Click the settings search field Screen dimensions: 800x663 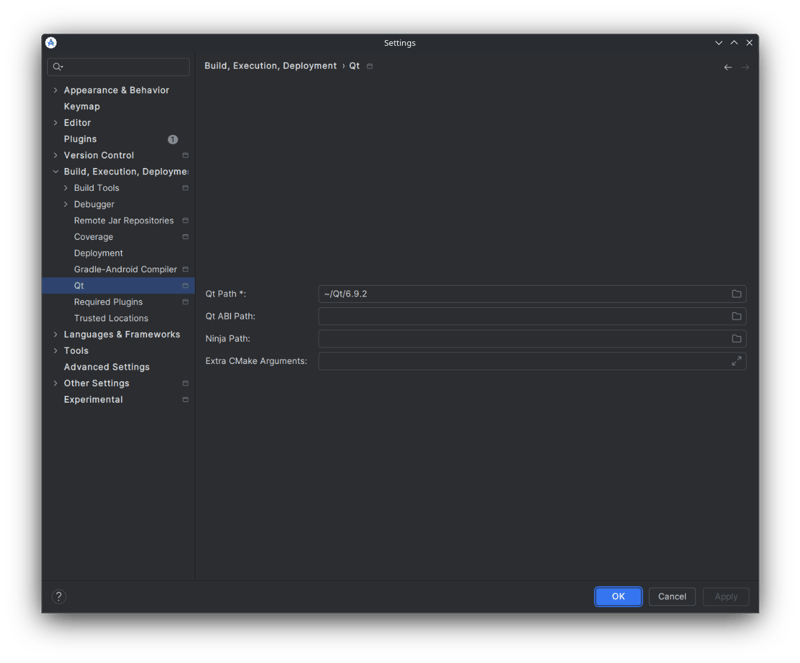click(118, 67)
